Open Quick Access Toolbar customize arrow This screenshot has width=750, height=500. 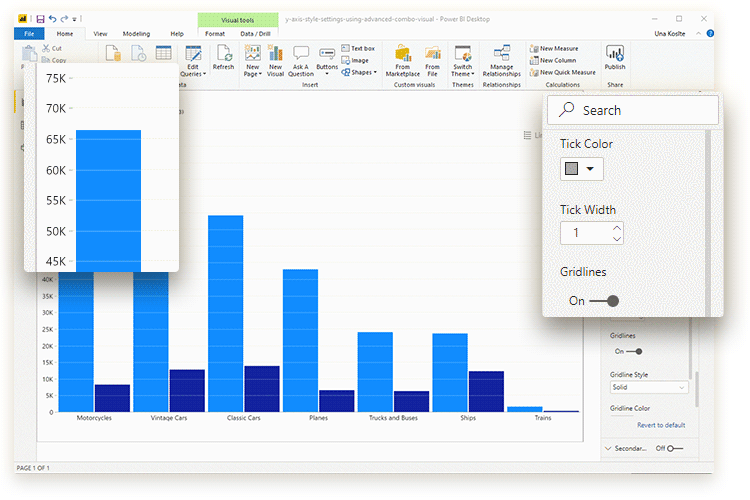[74, 19]
